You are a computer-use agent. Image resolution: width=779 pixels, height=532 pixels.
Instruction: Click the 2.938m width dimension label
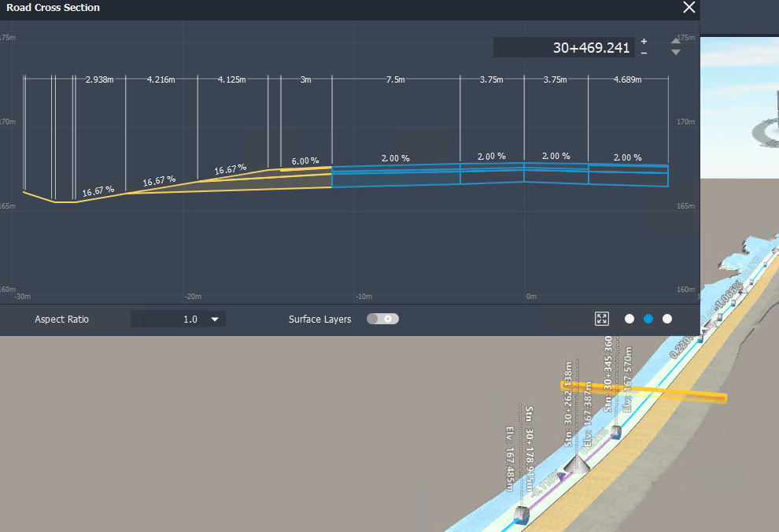[99, 79]
